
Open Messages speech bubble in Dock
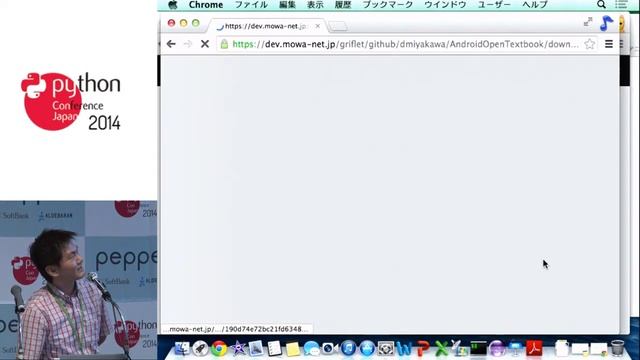pyautogui.click(x=311, y=349)
